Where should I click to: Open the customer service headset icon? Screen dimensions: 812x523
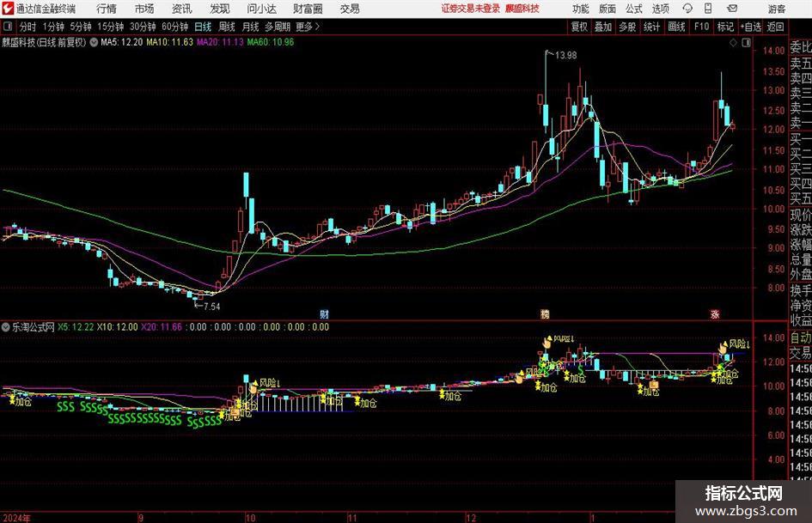687,9
